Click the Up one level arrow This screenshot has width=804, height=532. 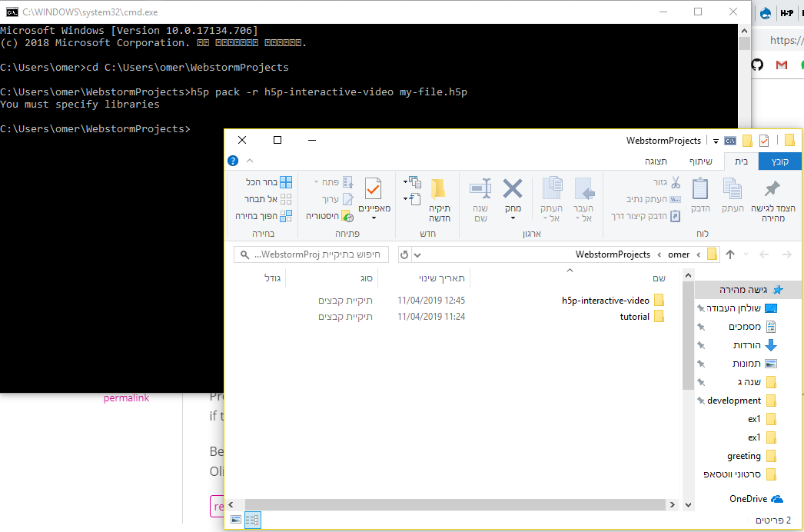(x=730, y=254)
